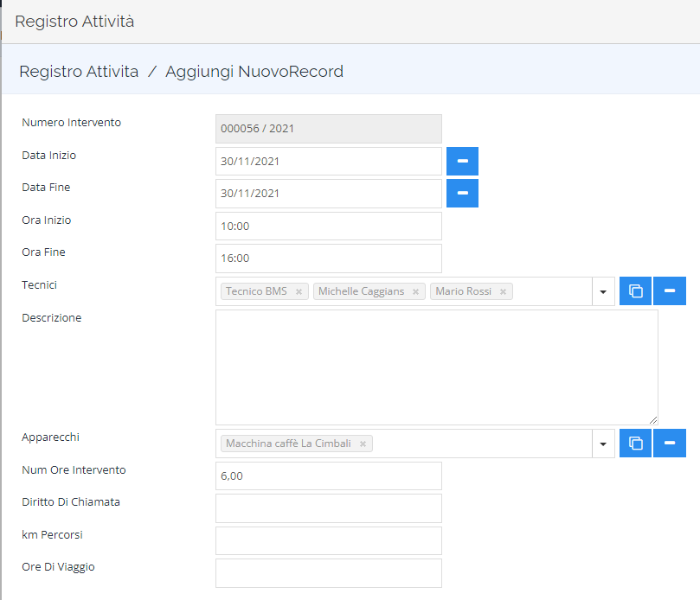
Task: Click the km Percorsi label
Action: (52, 534)
